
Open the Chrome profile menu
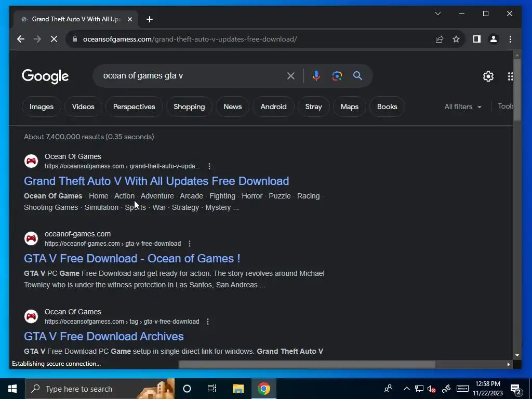494,39
